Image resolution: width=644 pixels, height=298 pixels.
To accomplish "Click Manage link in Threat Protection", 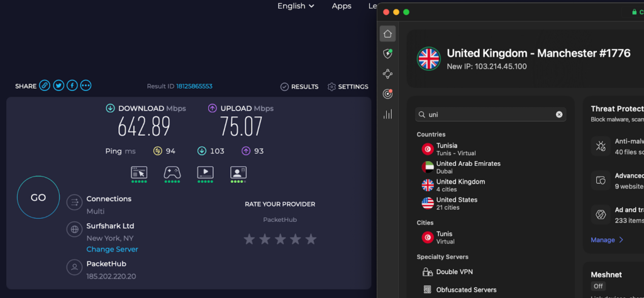I will point(607,240).
